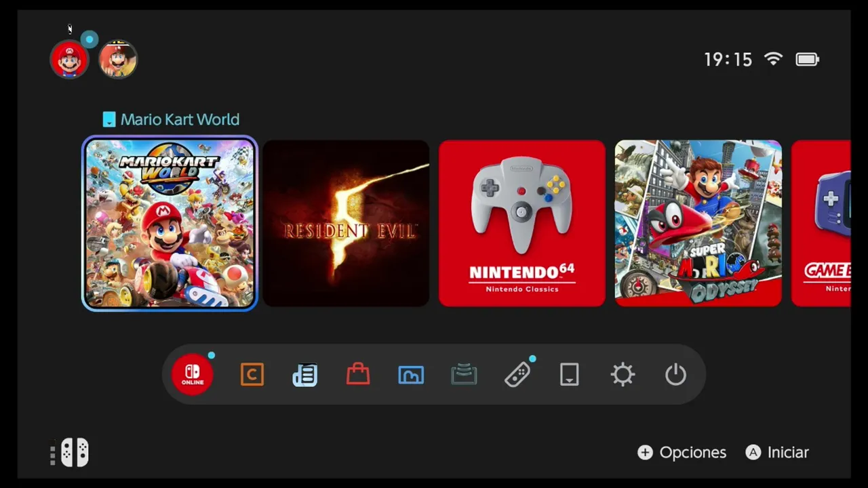The width and height of the screenshot is (868, 488).
Task: Click the Wi-Fi signal status icon
Action: click(x=773, y=59)
